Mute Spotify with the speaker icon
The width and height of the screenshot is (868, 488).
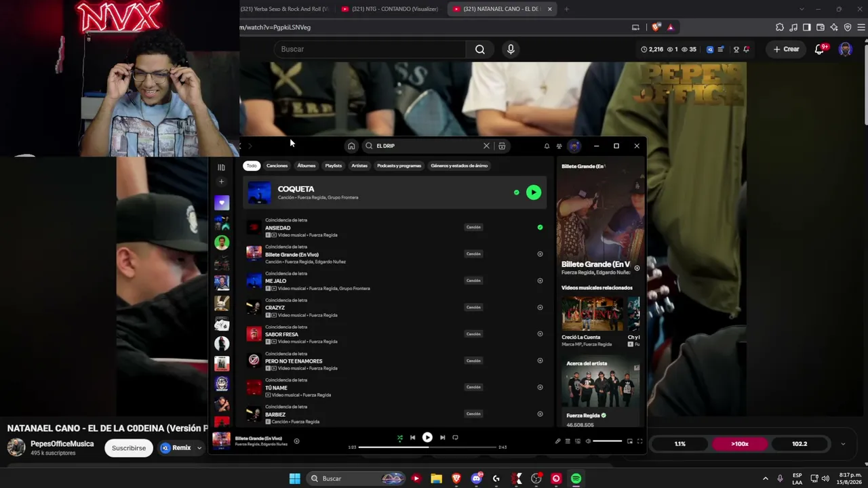pos(588,441)
